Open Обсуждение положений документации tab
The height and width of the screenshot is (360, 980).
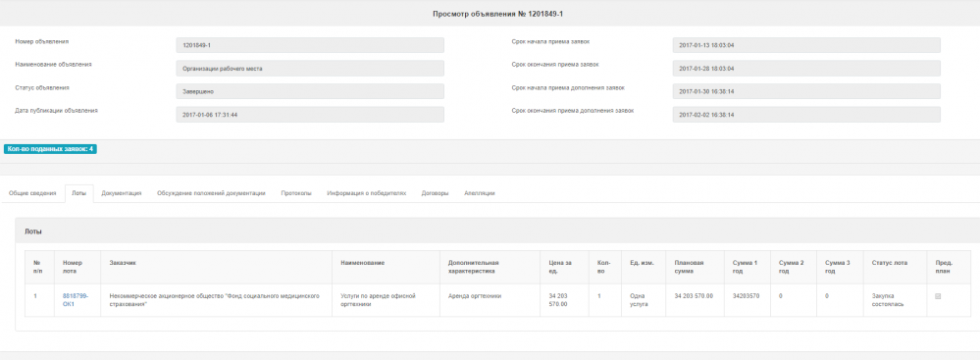pyautogui.click(x=211, y=194)
